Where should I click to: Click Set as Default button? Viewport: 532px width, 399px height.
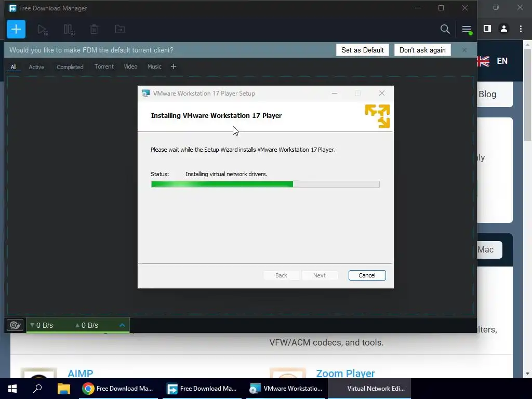(362, 50)
